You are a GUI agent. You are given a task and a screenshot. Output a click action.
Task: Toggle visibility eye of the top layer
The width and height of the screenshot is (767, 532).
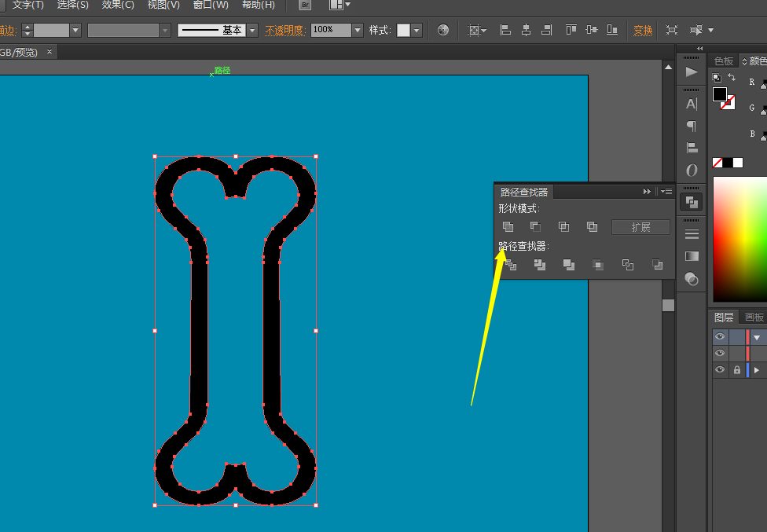(x=720, y=336)
